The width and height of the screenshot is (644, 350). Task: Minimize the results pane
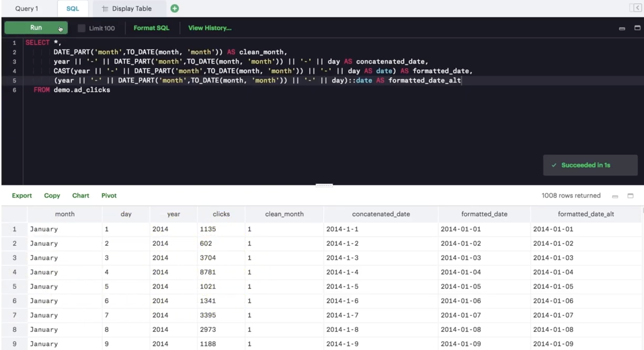(x=615, y=196)
